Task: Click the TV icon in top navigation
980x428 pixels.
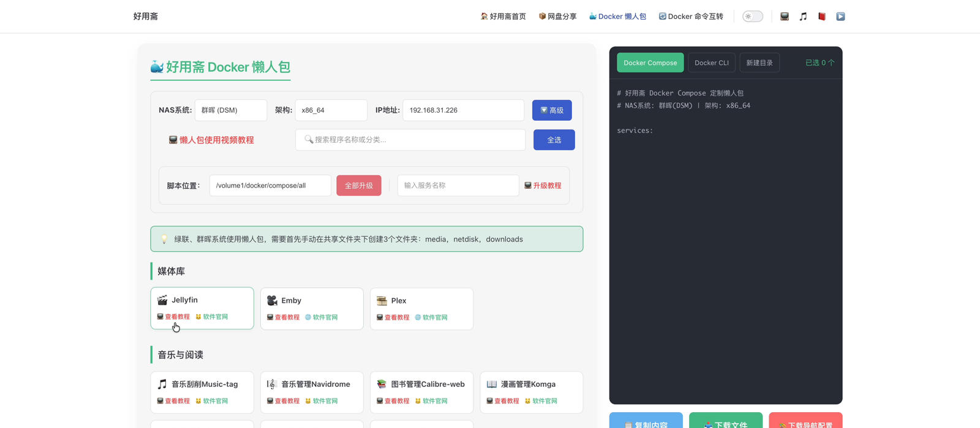Action: [784, 17]
